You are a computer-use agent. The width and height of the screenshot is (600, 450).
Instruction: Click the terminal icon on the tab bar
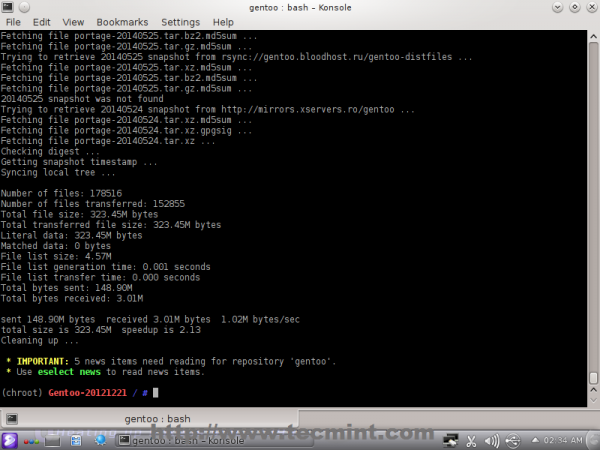coord(12,419)
